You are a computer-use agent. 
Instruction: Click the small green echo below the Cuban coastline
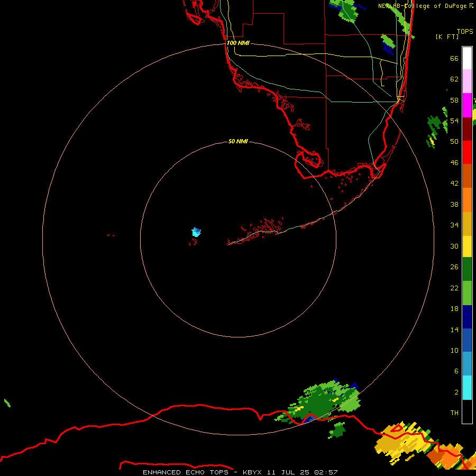tap(337, 430)
